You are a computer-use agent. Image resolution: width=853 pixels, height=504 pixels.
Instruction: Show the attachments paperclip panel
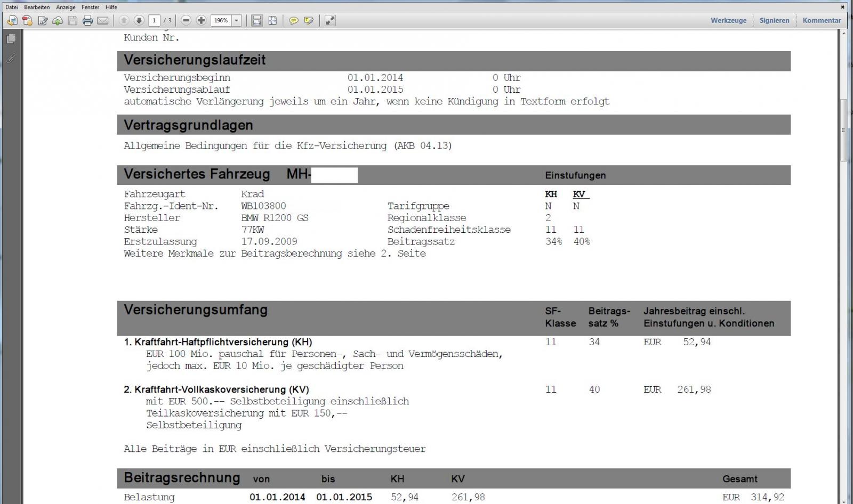point(11,58)
